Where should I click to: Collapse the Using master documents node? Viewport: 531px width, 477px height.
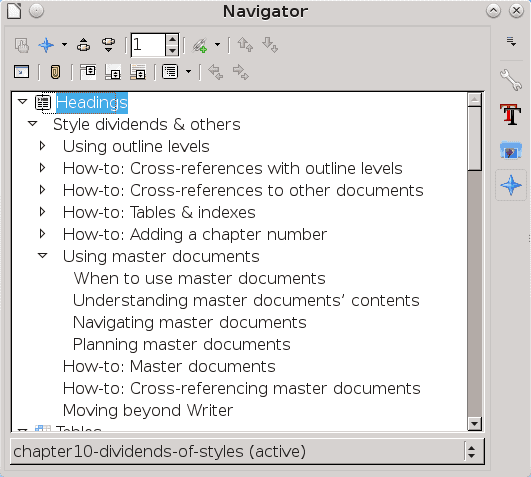(42, 256)
